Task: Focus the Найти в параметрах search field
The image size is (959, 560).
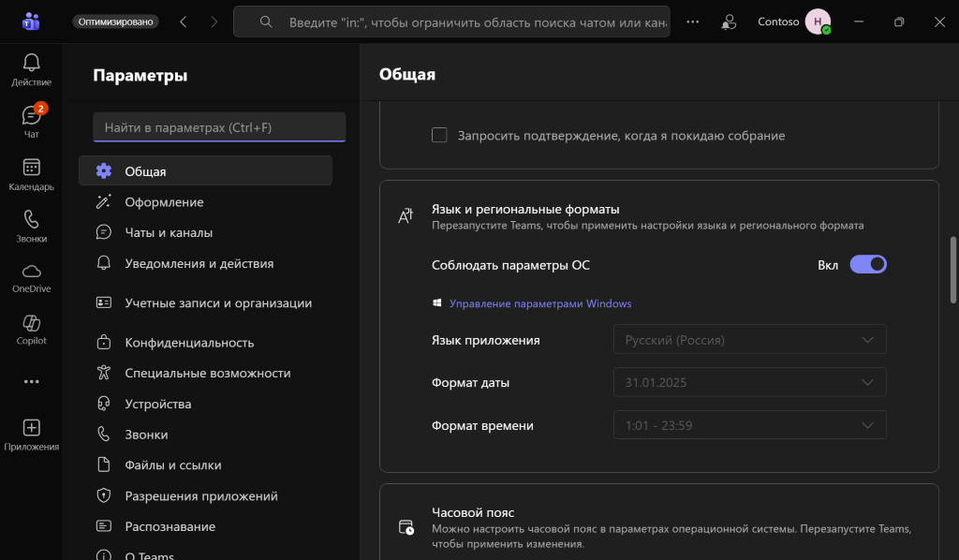Action: coord(219,127)
